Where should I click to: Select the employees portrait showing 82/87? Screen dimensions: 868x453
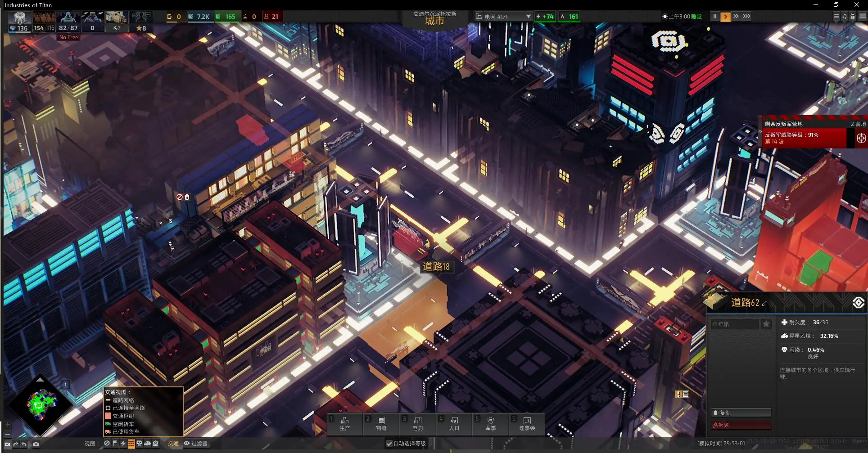68,21
